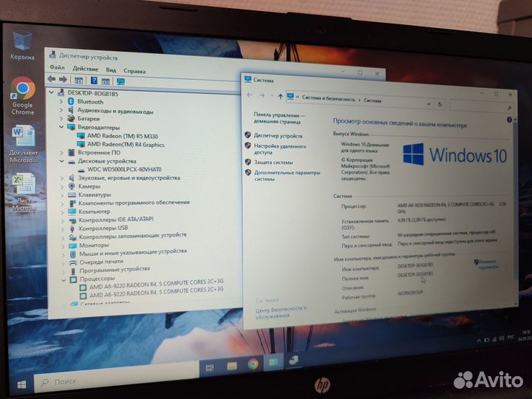
Task: Click the Up arrow in System window
Action: [x=280, y=96]
